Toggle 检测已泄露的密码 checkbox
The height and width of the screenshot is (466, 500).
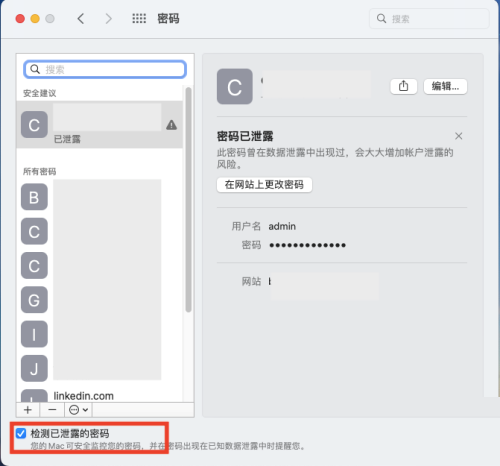click(21, 433)
